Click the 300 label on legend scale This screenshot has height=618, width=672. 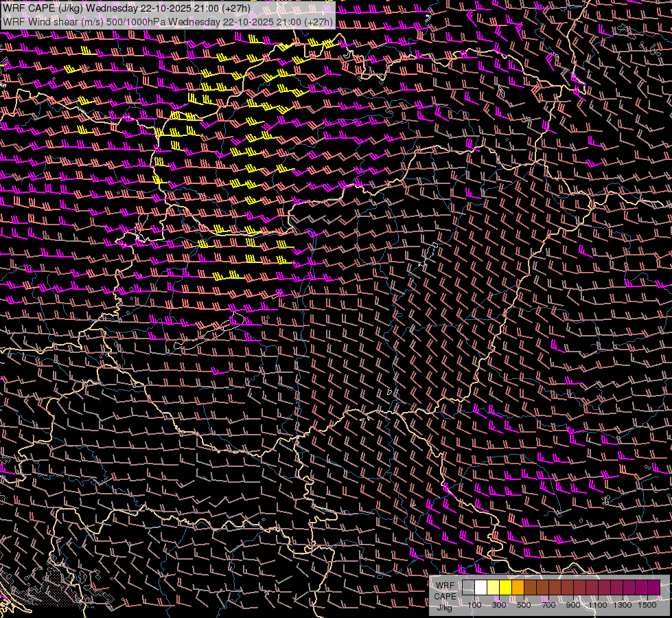click(x=499, y=605)
